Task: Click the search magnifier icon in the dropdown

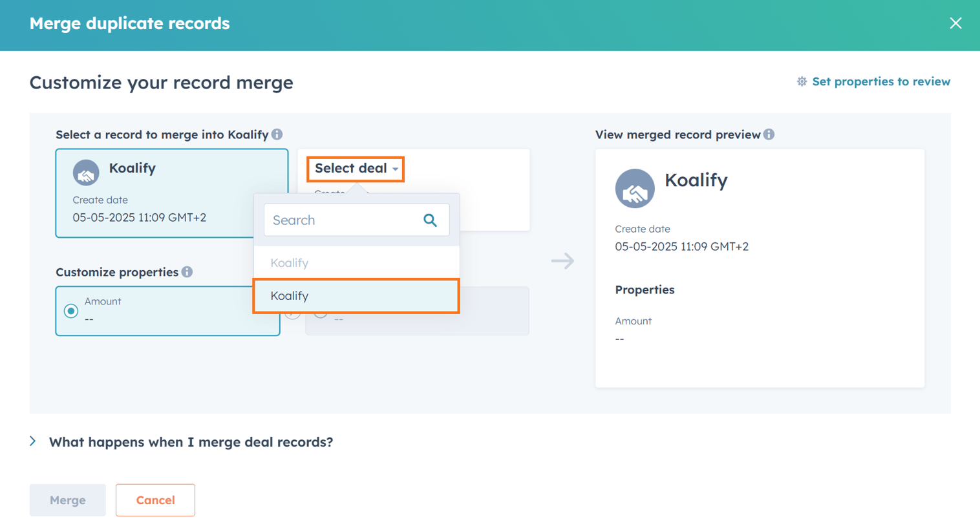Action: click(430, 220)
